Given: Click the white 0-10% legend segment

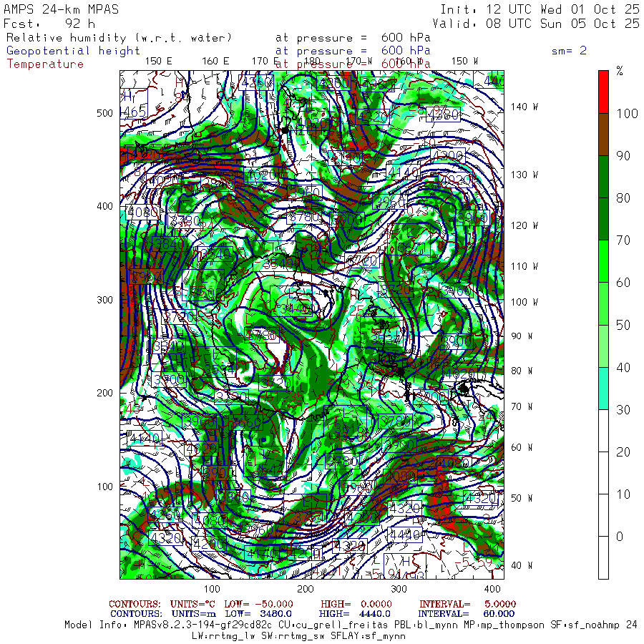Looking at the screenshot, I should click(x=603, y=515).
